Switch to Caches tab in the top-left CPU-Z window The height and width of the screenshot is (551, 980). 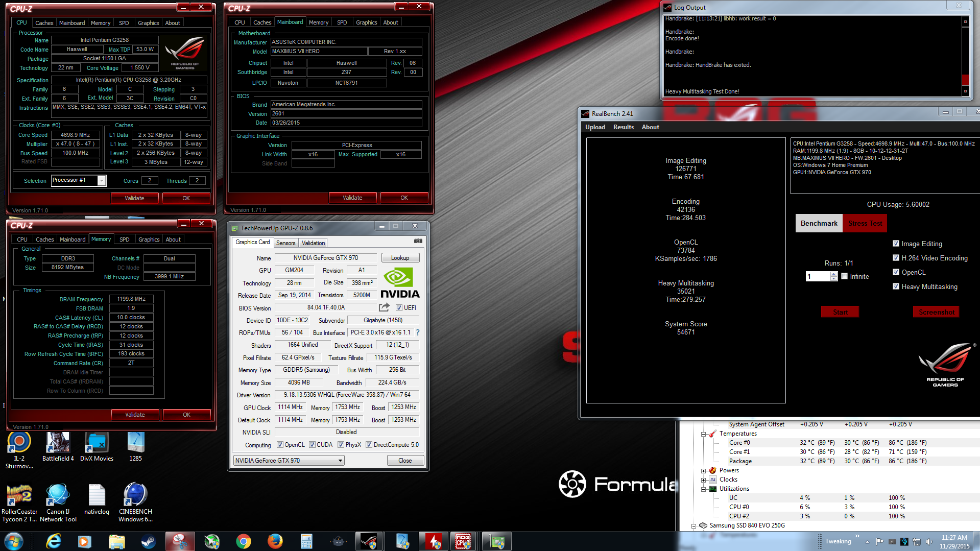click(44, 23)
